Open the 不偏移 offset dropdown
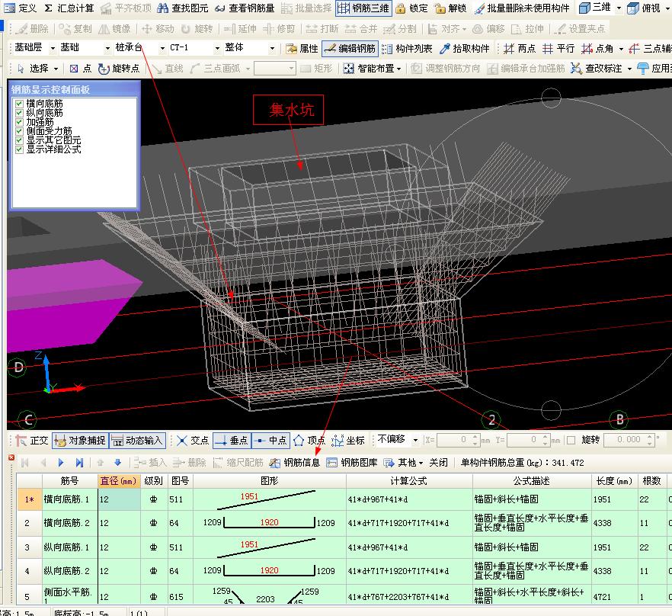Viewport: 672px width, 616px height. click(x=415, y=440)
